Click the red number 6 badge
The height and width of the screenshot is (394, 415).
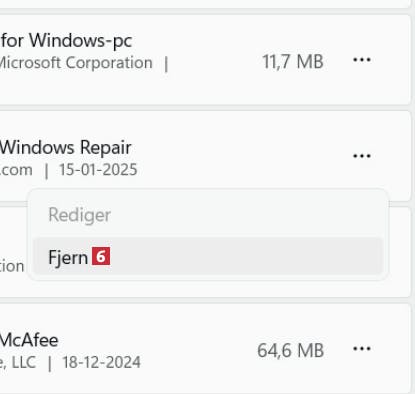pos(101,256)
